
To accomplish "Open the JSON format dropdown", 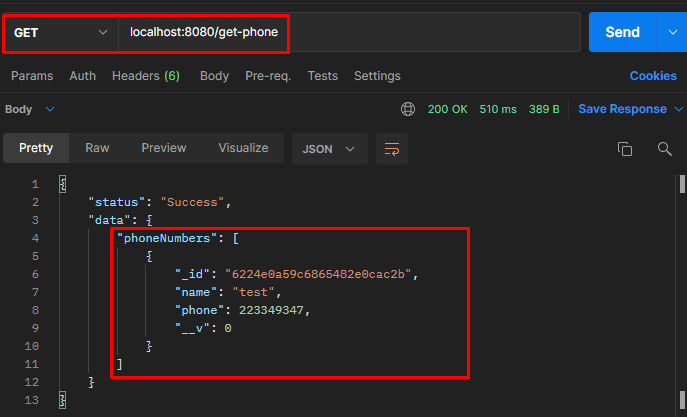I will pyautogui.click(x=329, y=149).
